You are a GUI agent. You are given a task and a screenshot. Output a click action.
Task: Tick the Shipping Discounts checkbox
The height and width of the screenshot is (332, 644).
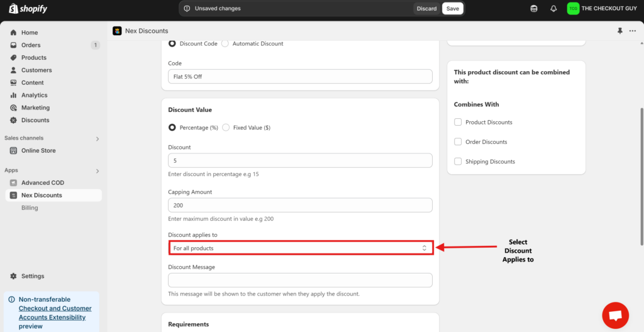458,162
